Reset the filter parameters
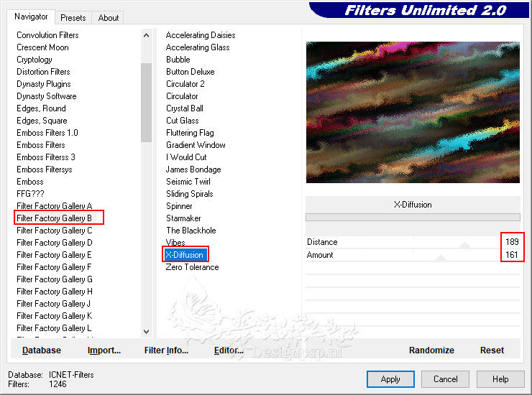Viewport: 532px width, 395px height. 492,350
